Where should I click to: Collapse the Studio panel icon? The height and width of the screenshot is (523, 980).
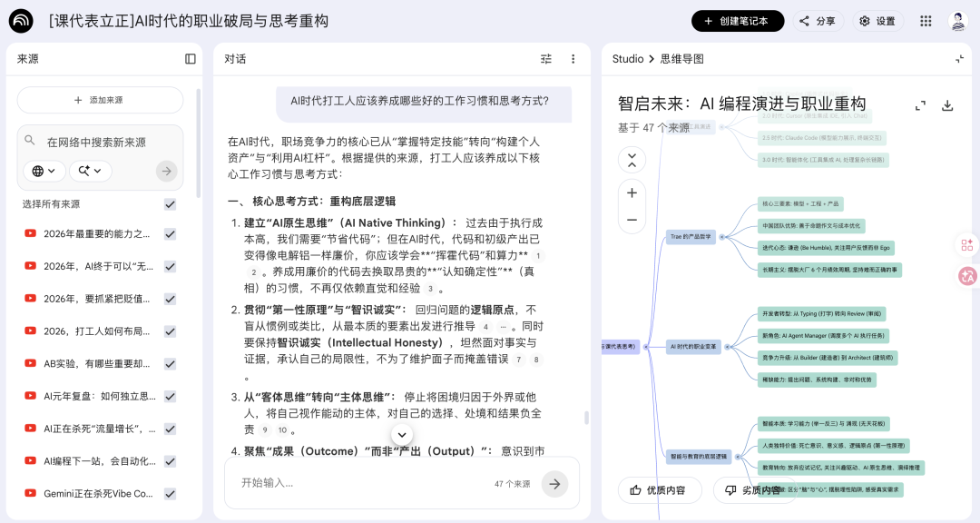[959, 59]
